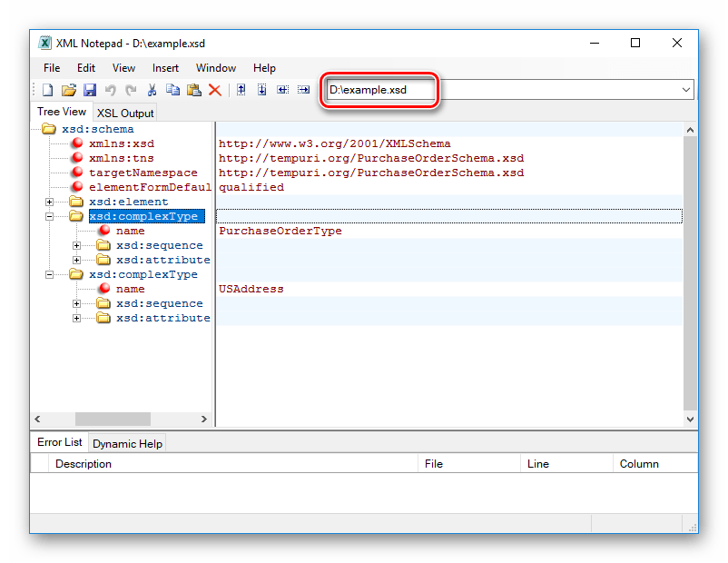728x563 pixels.
Task: Click the red attribute icon beside xmlns:tns
Action: [x=77, y=157]
